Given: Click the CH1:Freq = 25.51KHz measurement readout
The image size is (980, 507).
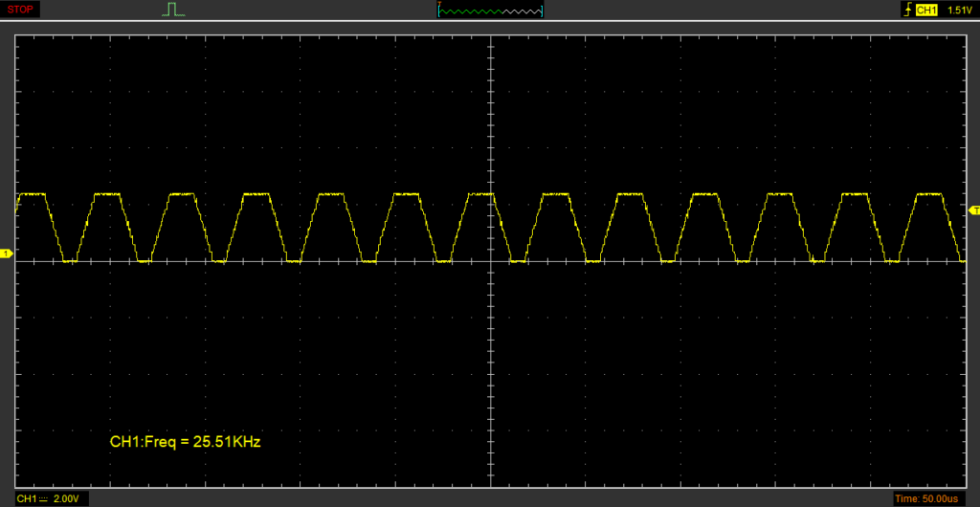Looking at the screenshot, I should tap(186, 442).
